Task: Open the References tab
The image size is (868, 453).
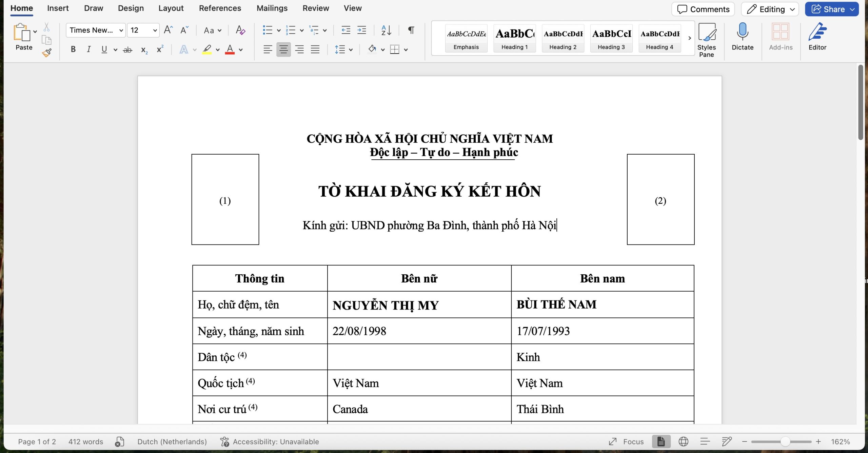Action: tap(220, 8)
